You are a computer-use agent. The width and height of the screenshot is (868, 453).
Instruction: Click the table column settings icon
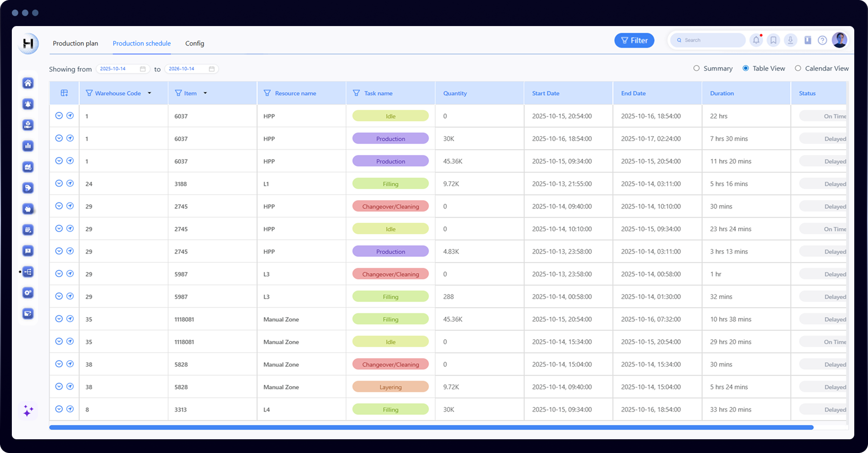[64, 93]
